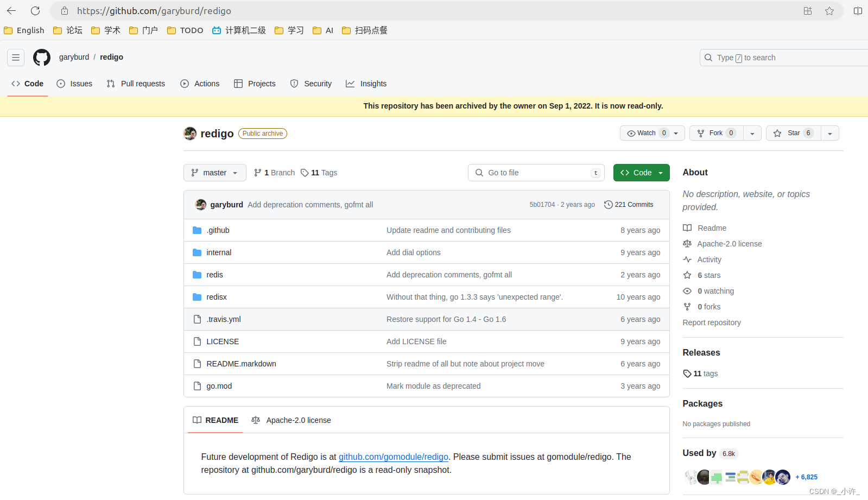Viewport: 868px width, 500px height.
Task: View the 6 stars link
Action: point(702,275)
